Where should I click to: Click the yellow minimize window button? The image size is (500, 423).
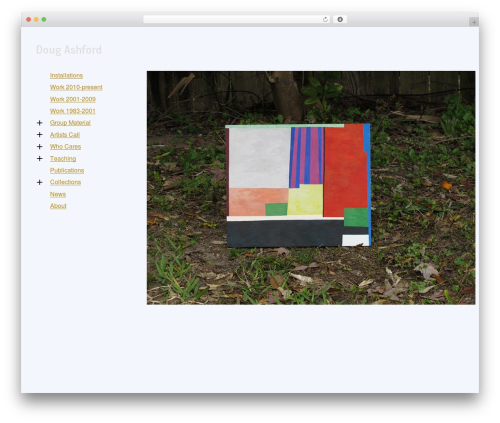[x=36, y=19]
